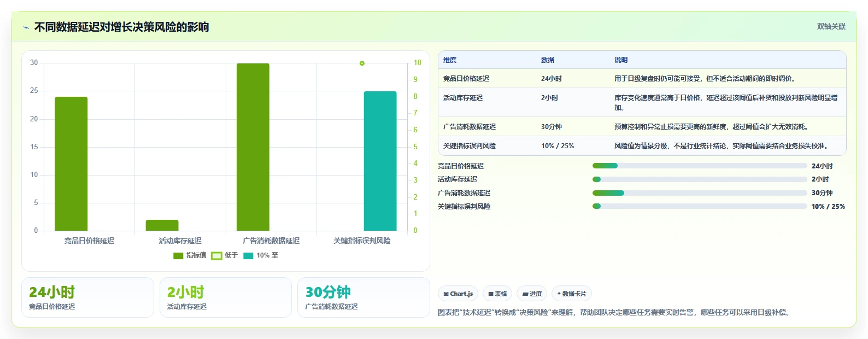
Task: Click the 活动库存延迟 progress bar
Action: point(700,179)
